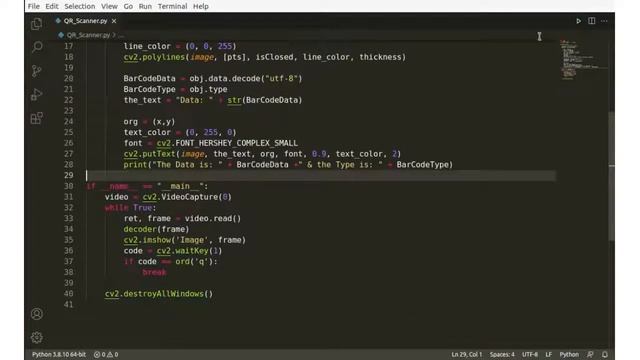Open errors and warnings indicator in status bar
This screenshot has height=360, width=640.
pyautogui.click(x=106, y=354)
